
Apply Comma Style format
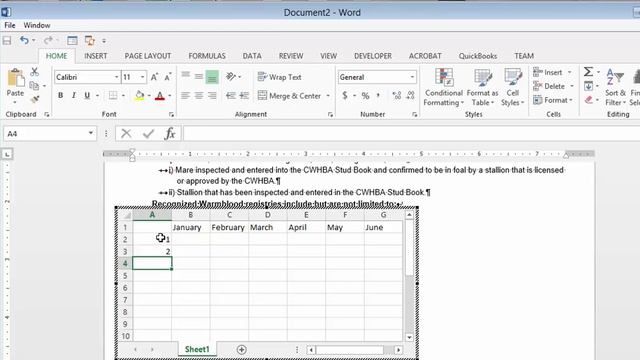[x=378, y=96]
